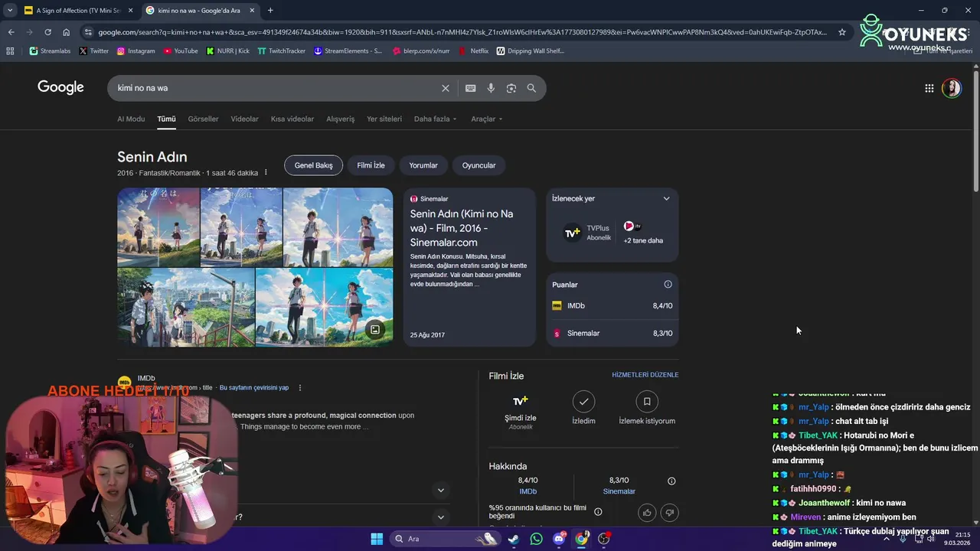This screenshot has height=551, width=980.
Task: Expand the first related question chevron
Action: (440, 490)
